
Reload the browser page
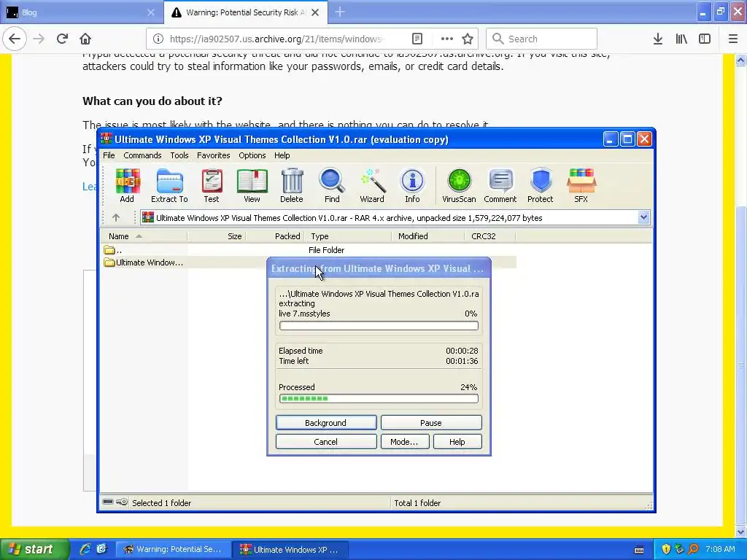pos(62,39)
